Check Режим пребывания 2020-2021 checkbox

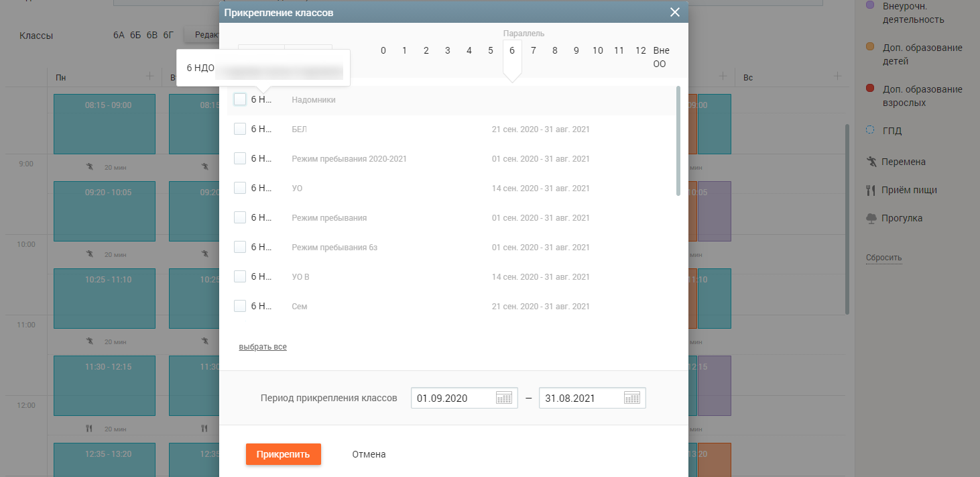point(240,158)
